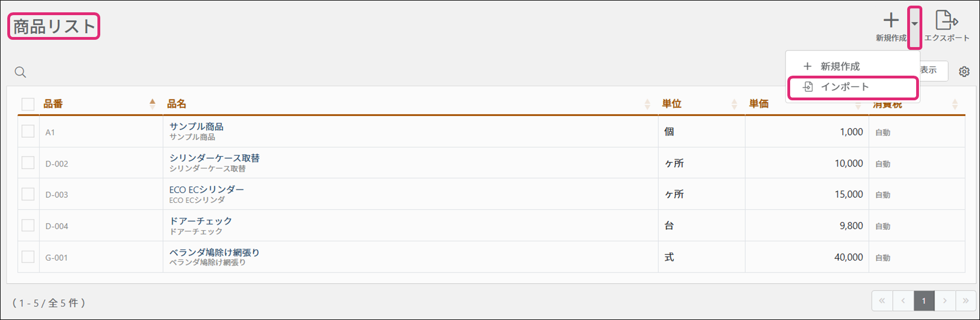Go to the previous page arrow
The width and height of the screenshot is (980, 320).
coord(903,301)
